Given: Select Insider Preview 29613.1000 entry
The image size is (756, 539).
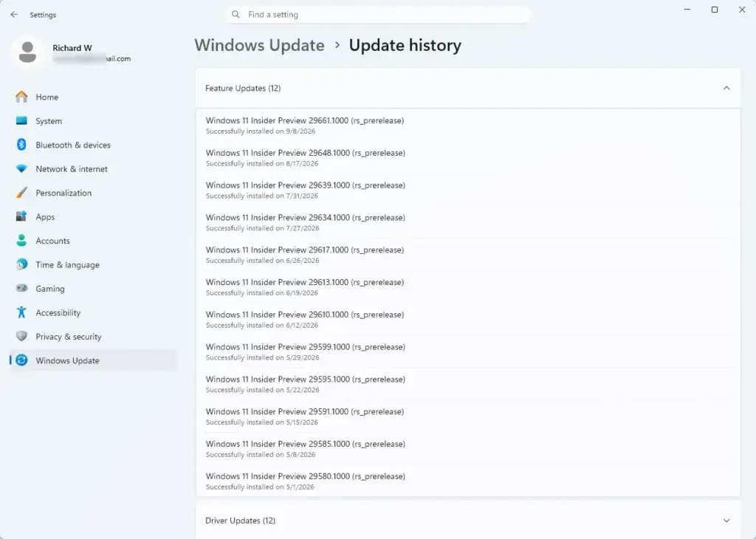Looking at the screenshot, I should tap(467, 287).
